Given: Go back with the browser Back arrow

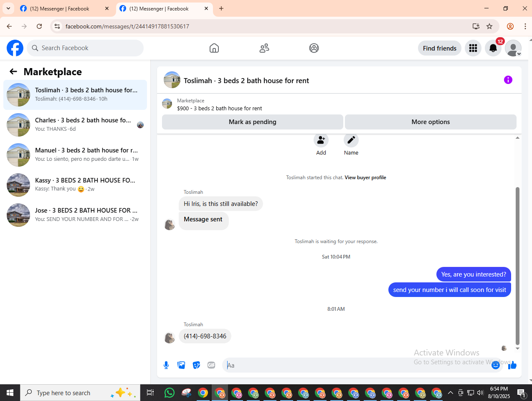Looking at the screenshot, I should point(9,26).
